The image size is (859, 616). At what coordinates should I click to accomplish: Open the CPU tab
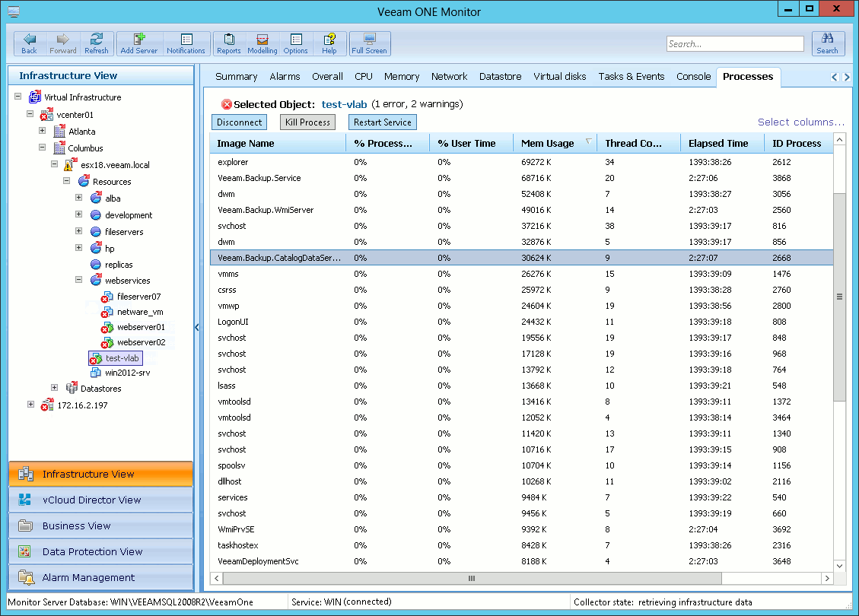coord(363,77)
